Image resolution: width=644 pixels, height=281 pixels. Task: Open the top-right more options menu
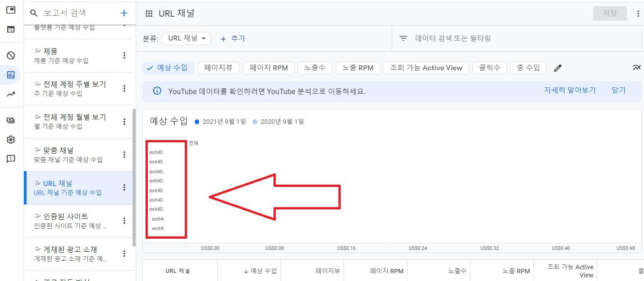[x=638, y=14]
